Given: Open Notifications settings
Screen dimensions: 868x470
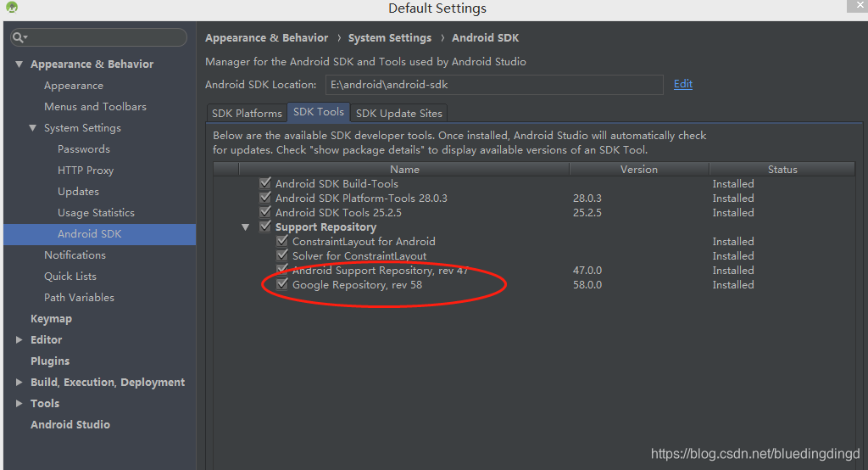Looking at the screenshot, I should pyautogui.click(x=75, y=255).
